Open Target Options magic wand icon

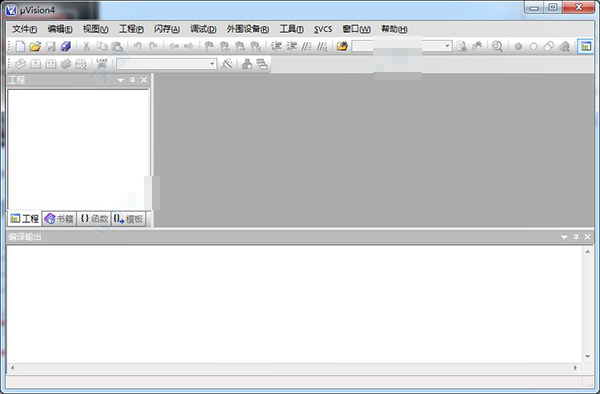[227, 64]
